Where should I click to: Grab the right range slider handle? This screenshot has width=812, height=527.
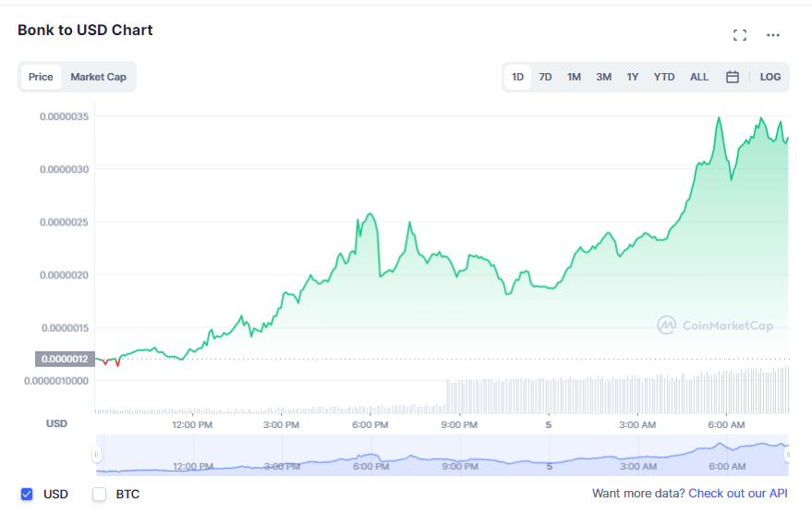(787, 455)
